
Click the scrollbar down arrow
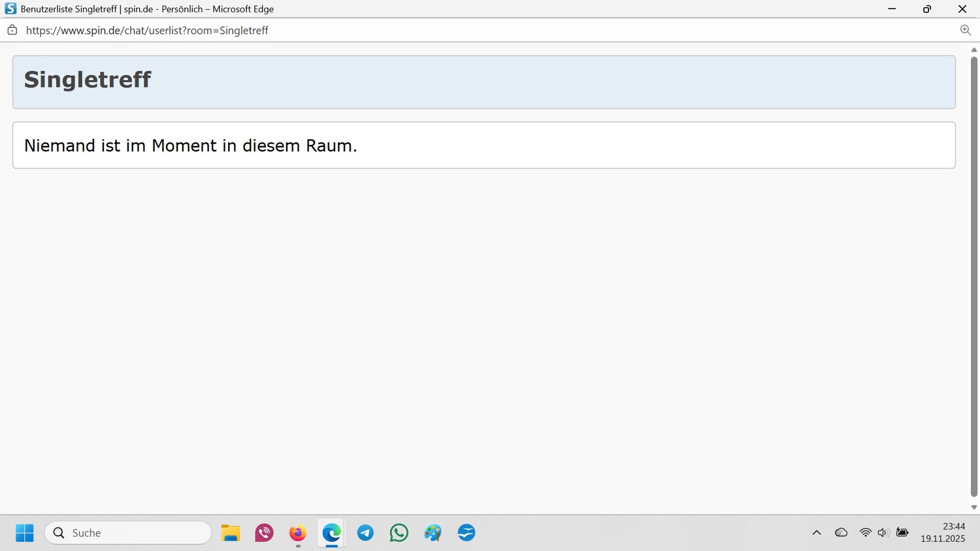pyautogui.click(x=974, y=507)
